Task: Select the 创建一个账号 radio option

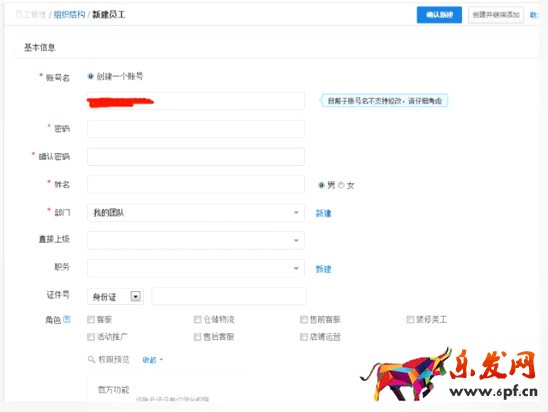Action: pos(91,76)
